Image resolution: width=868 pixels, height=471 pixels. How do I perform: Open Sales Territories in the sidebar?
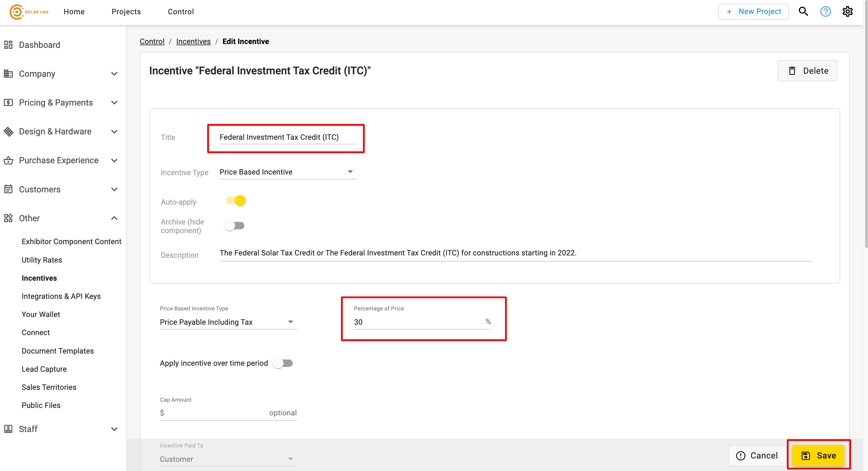click(49, 387)
